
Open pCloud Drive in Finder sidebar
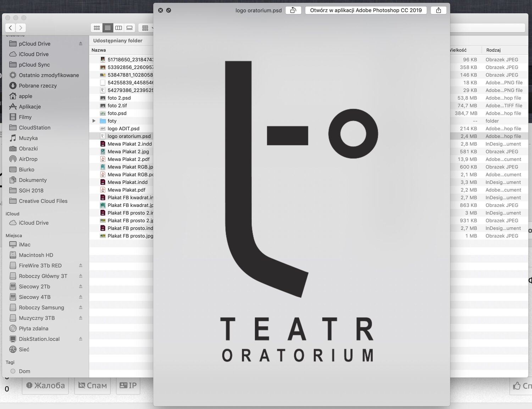[x=34, y=44]
